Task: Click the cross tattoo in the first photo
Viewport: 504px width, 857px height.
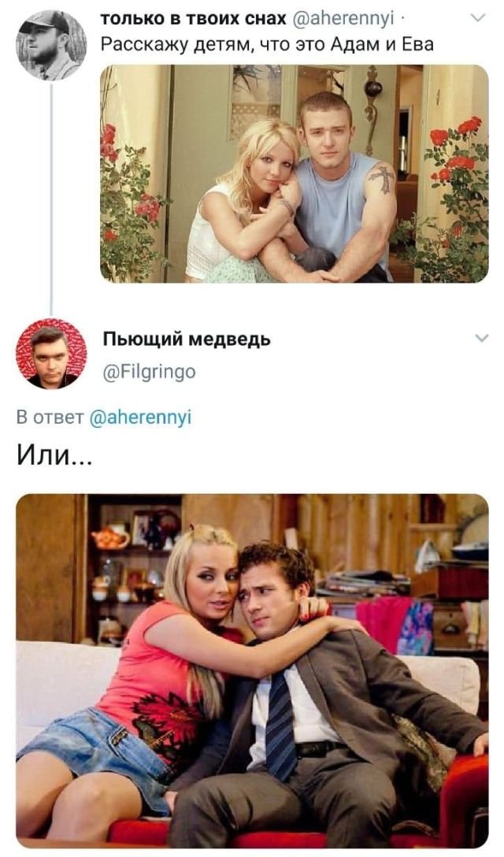Action: pos(381,178)
